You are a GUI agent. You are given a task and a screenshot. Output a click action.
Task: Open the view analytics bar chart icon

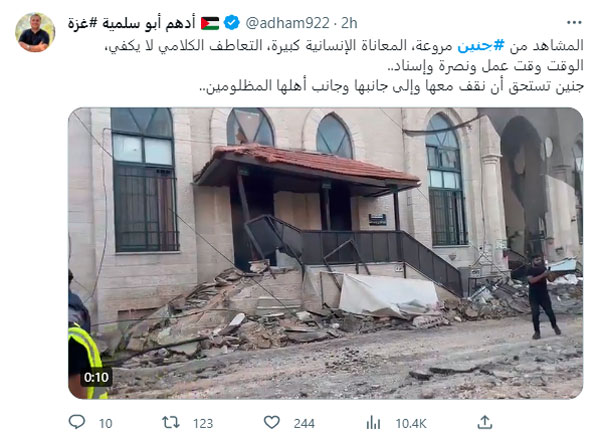coord(373,423)
